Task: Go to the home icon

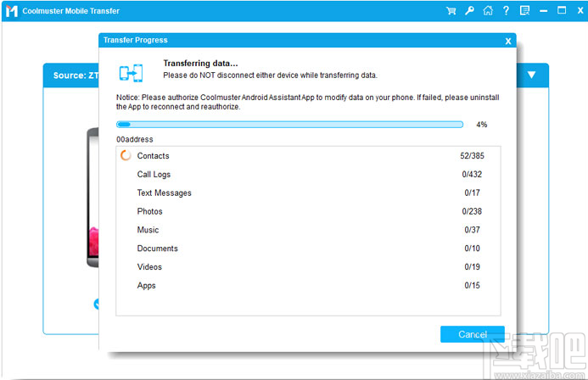Action: (x=488, y=11)
